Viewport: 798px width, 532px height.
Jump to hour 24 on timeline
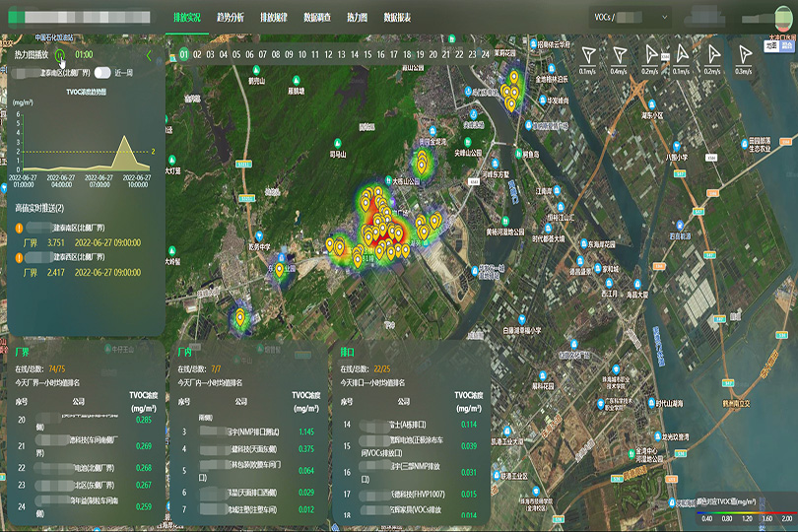point(483,55)
